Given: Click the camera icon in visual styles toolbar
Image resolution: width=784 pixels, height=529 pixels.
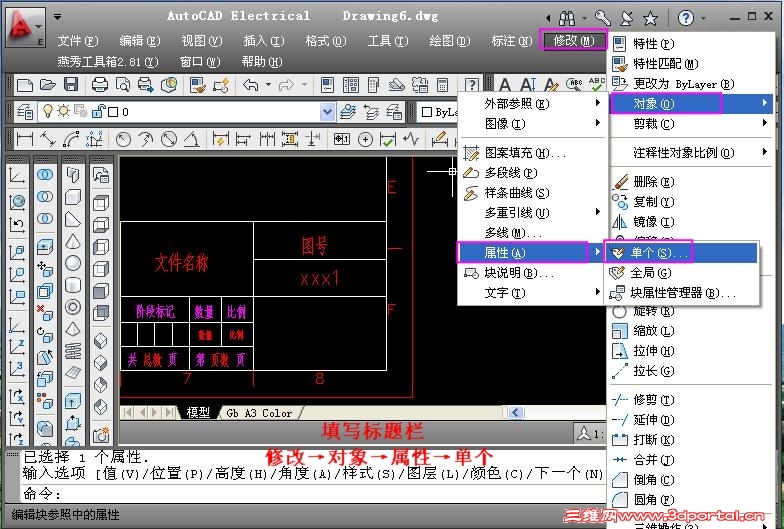Looking at the screenshot, I should (x=101, y=435).
